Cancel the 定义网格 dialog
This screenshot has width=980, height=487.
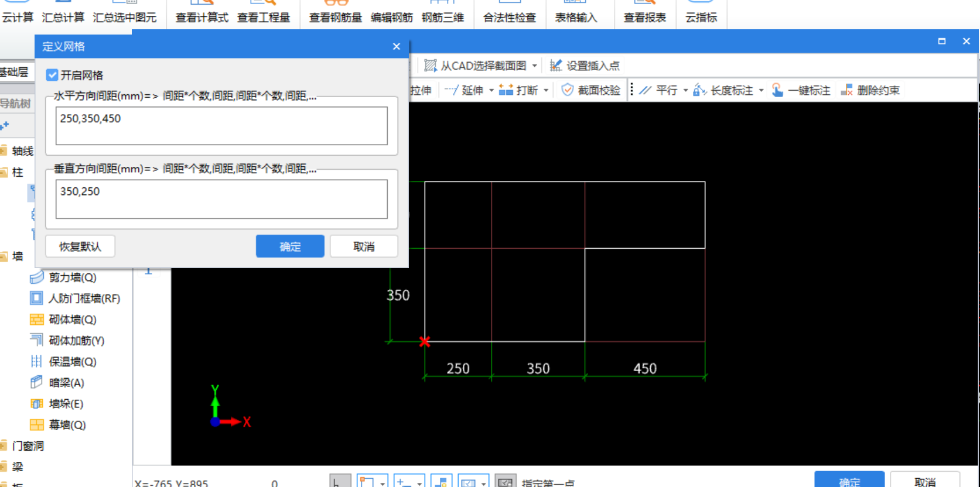pos(364,246)
